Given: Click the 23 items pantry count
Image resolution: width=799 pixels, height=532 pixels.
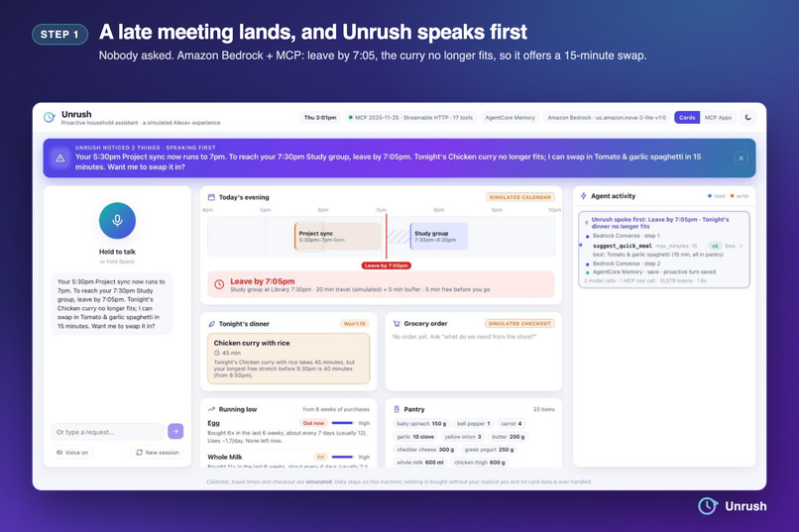Looking at the screenshot, I should pos(543,409).
